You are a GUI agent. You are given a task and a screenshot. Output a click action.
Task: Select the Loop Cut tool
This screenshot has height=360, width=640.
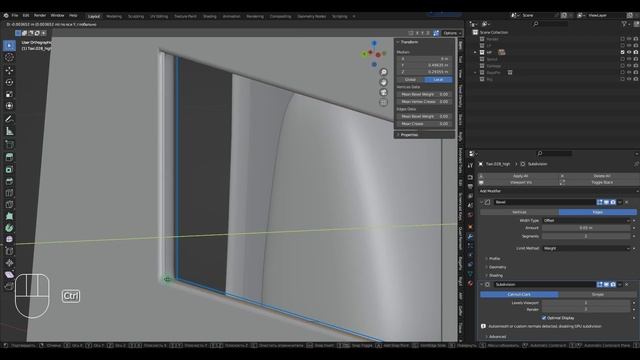[9, 193]
